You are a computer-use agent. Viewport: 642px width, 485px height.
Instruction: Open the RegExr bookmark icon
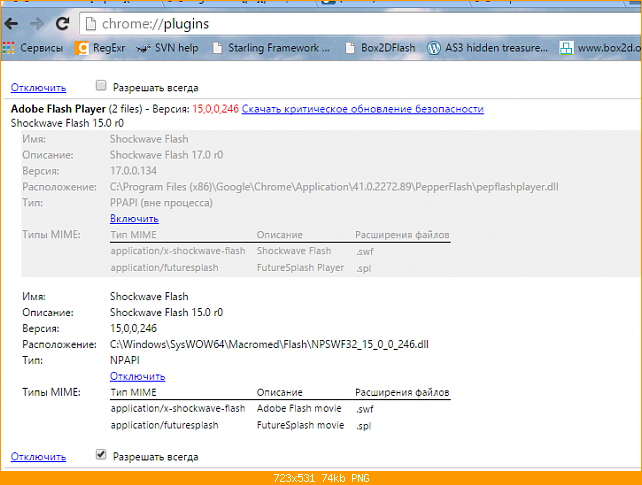tap(81, 48)
